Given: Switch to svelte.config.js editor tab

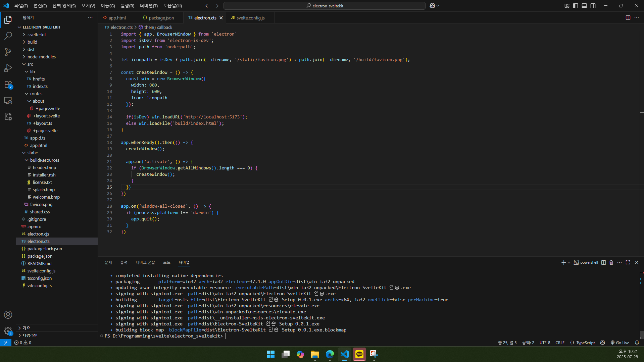Looking at the screenshot, I should tap(251, 18).
